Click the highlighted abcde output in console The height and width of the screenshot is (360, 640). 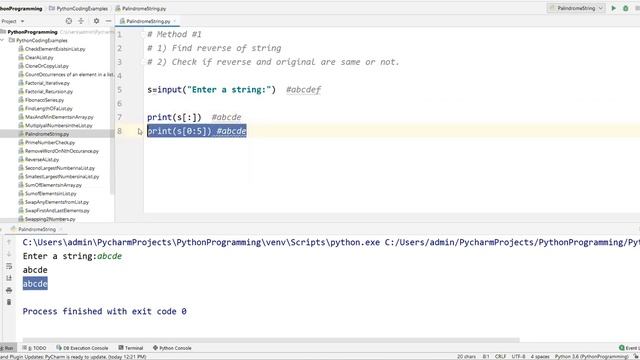35,284
